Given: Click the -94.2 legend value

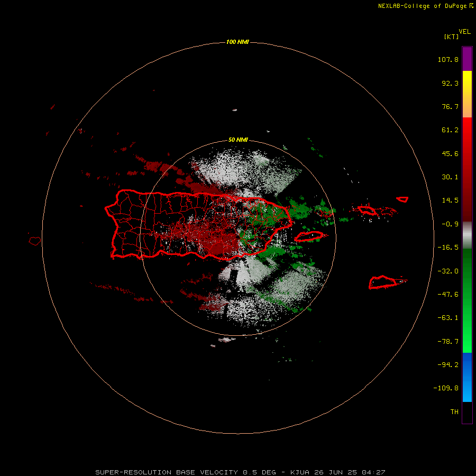Looking at the screenshot, I should (448, 365).
